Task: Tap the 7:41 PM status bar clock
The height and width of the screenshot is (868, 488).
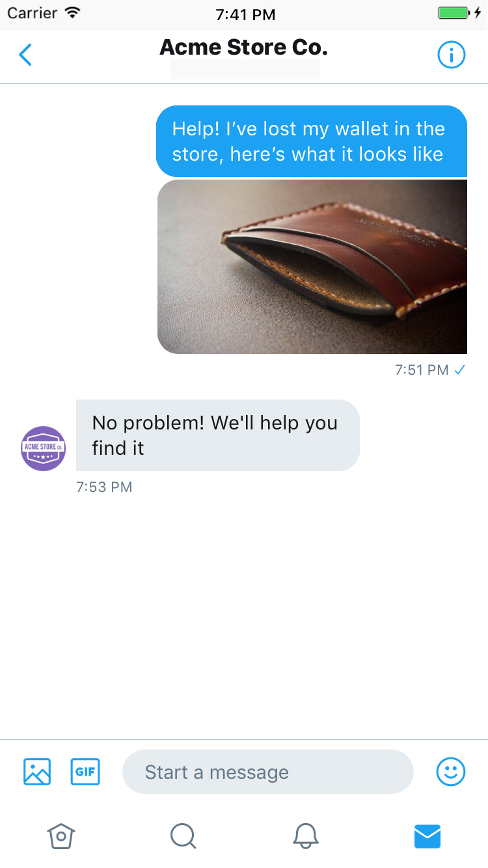Action: tap(245, 14)
